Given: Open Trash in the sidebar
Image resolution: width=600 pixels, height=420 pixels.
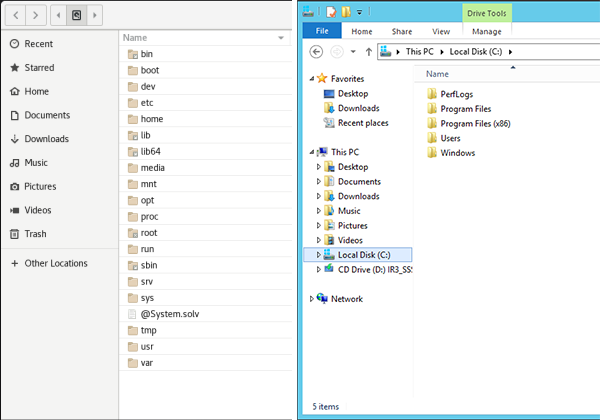Looking at the screenshot, I should (35, 234).
